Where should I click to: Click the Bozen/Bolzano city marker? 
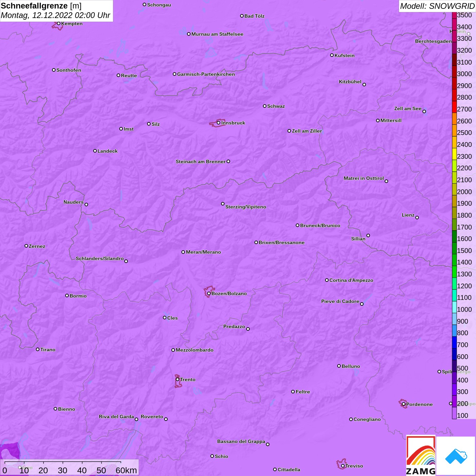click(x=209, y=293)
